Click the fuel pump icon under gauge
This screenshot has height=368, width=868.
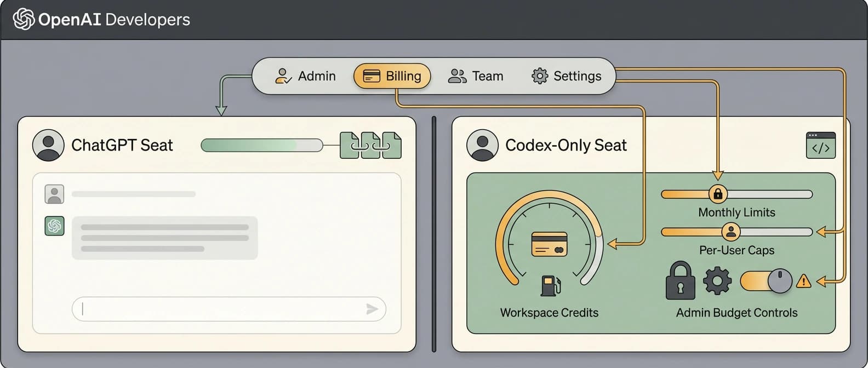550,285
